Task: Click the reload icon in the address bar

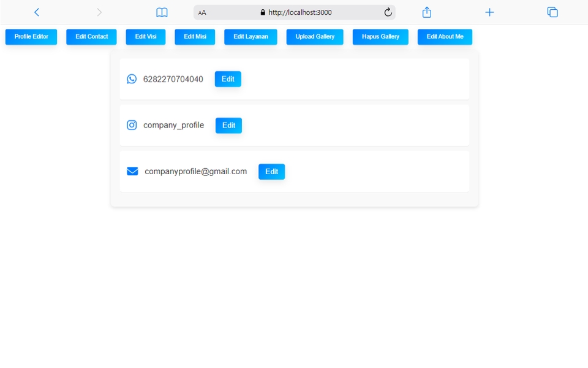Action: [388, 12]
